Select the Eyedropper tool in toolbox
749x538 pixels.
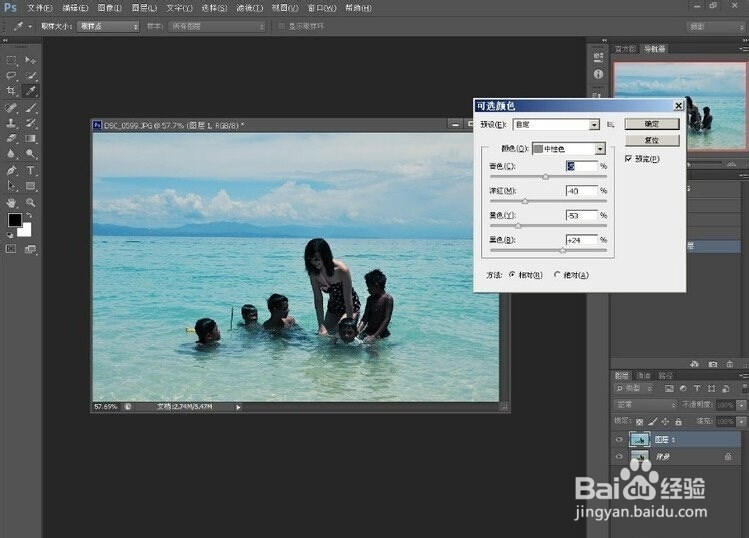tap(31, 91)
